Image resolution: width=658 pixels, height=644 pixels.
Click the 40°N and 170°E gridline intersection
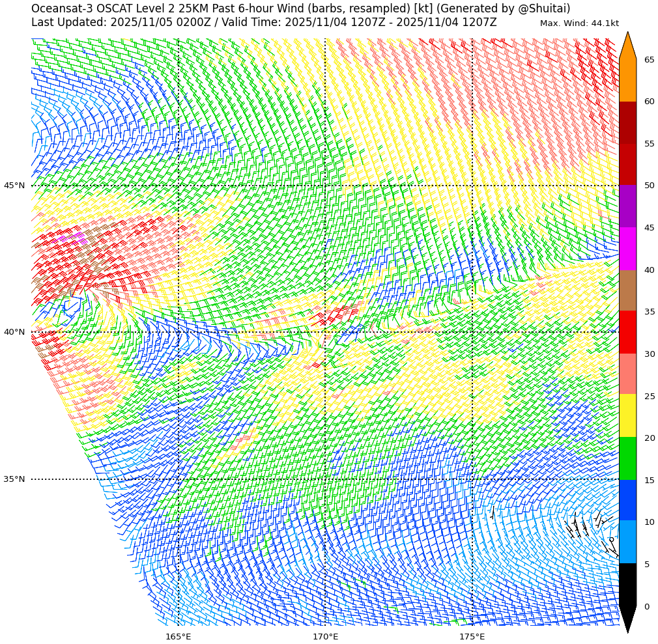(x=325, y=332)
